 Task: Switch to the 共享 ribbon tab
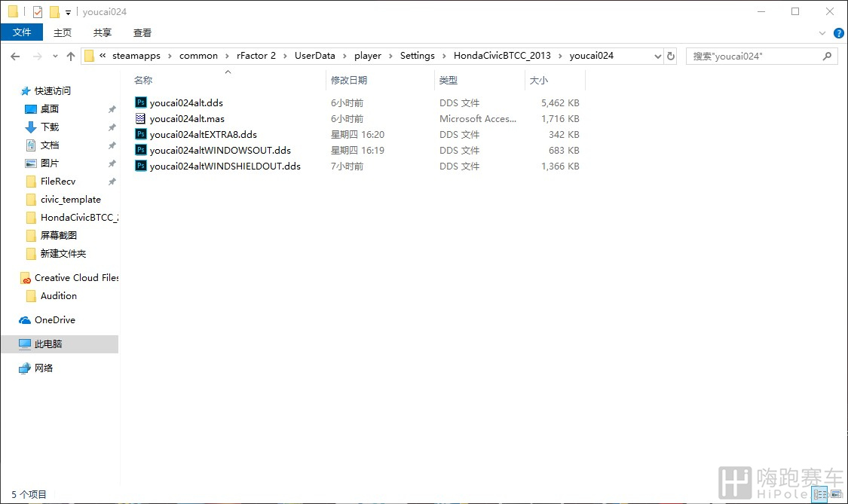[103, 32]
